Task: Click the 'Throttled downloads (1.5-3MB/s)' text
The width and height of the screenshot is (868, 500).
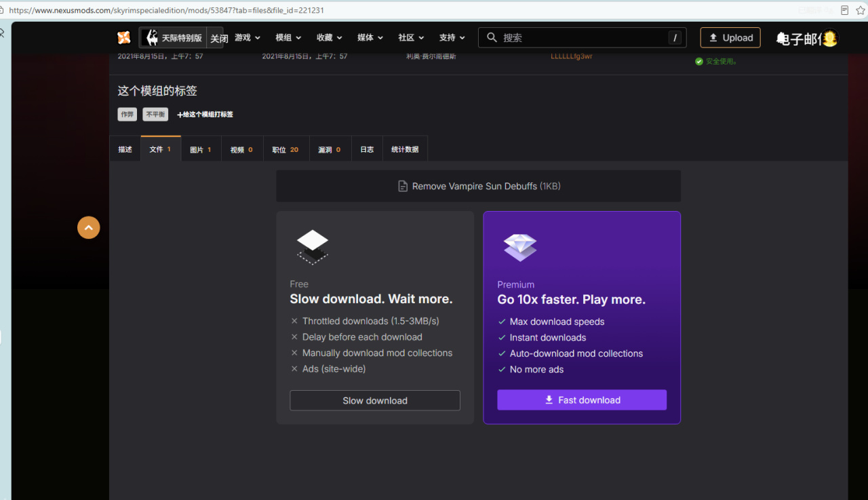Action: tap(371, 321)
